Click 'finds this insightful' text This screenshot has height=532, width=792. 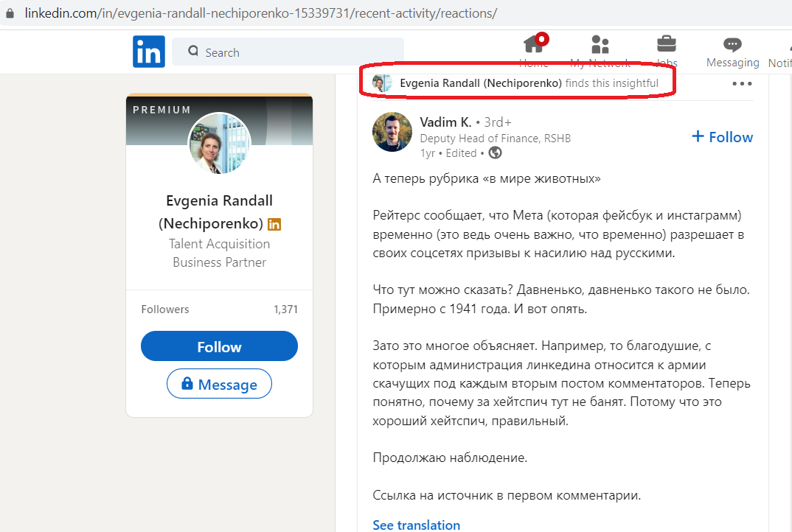611,83
